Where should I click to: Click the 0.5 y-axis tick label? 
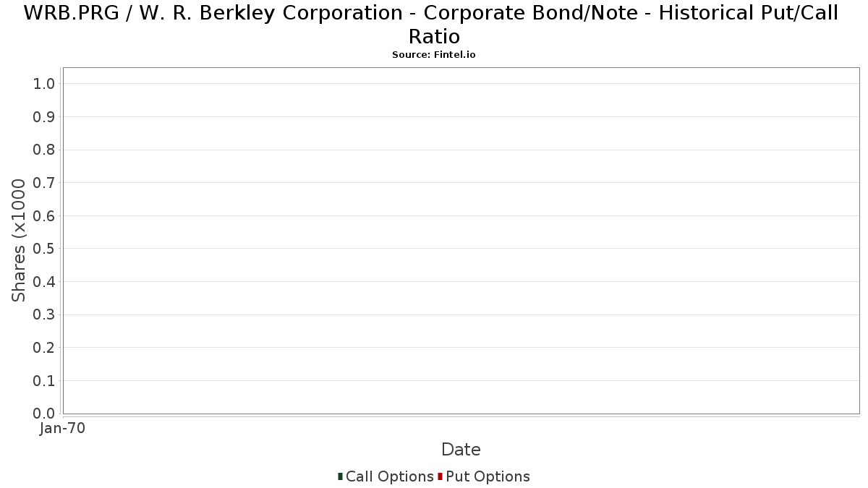[x=44, y=249]
